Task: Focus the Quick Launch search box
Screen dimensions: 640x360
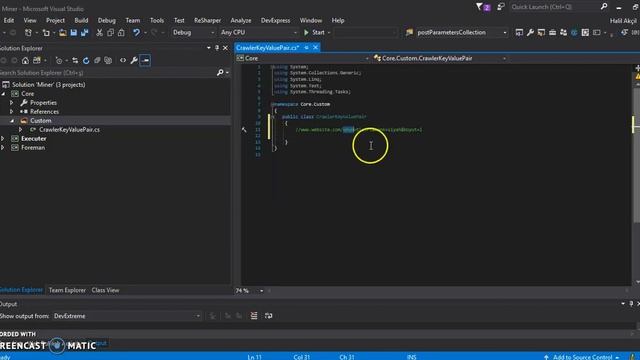Action: coord(554,7)
